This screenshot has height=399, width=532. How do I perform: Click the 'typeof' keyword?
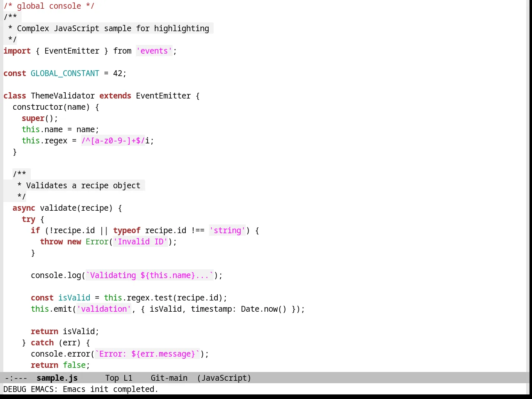[127, 230]
